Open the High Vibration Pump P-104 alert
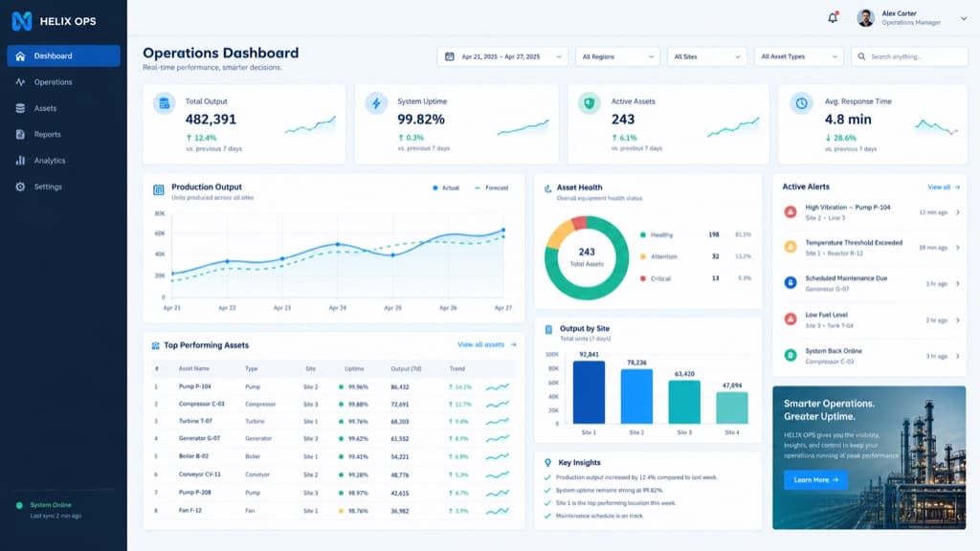This screenshot has width=980, height=551. click(869, 212)
